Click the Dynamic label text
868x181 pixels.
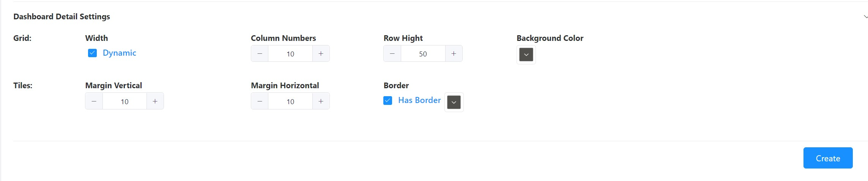point(119,53)
